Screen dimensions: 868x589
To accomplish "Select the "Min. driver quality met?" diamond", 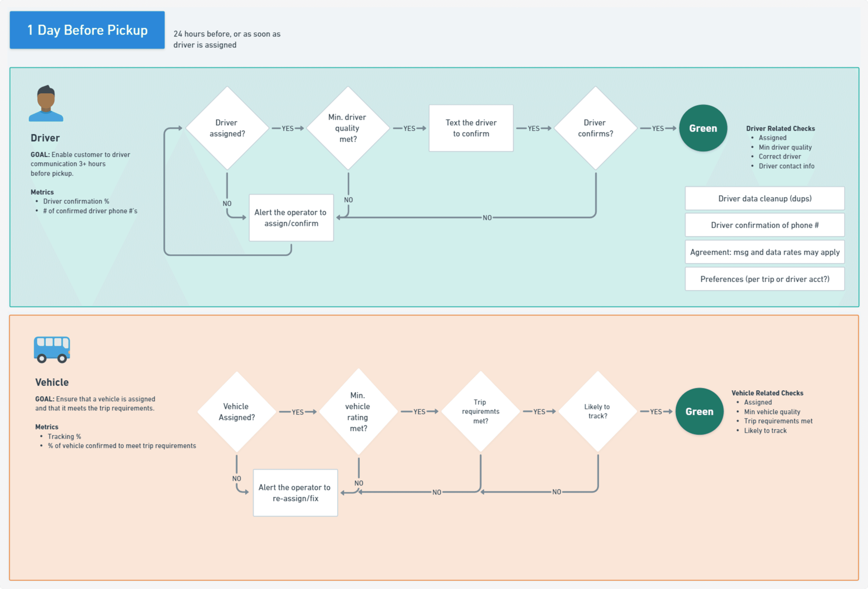I will click(348, 128).
